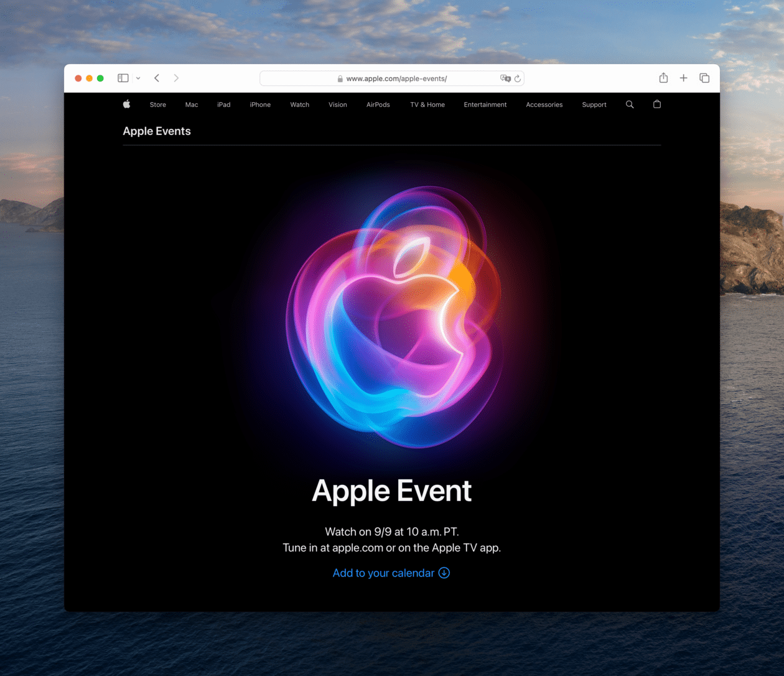
Task: Show the tab overview icon
Action: pyautogui.click(x=704, y=78)
